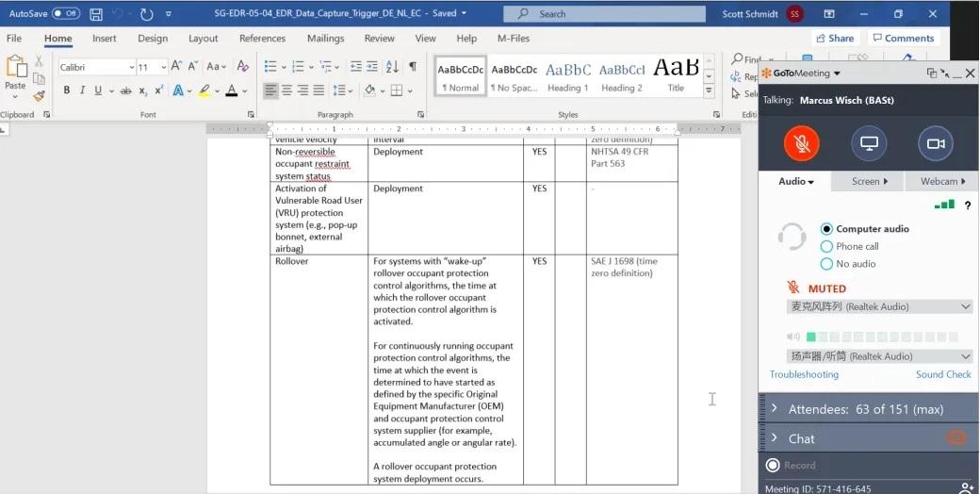Open the References ribbon tab
980x494 pixels.
pos(262,39)
